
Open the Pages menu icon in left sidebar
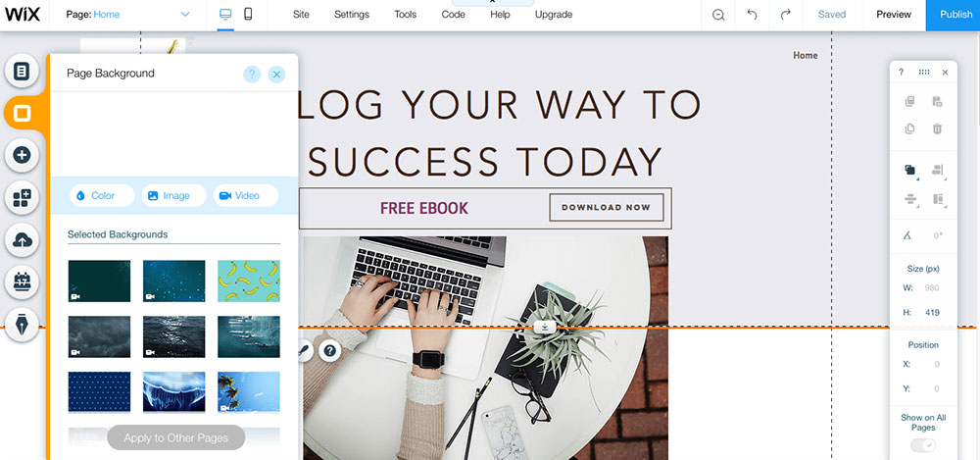pos(22,72)
